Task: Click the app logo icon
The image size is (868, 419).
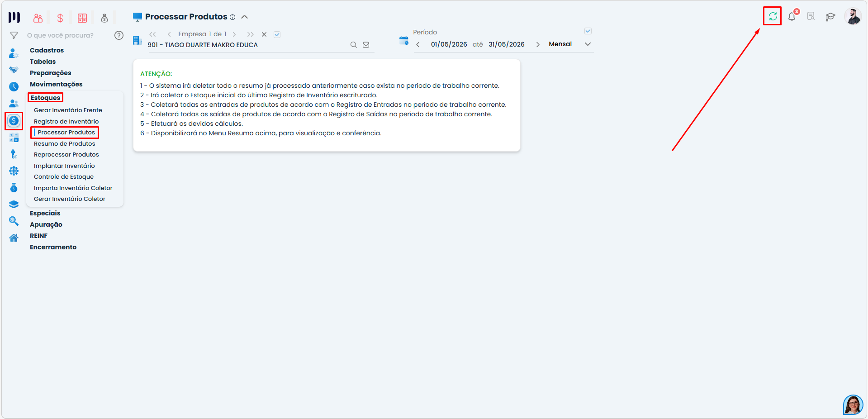Action: click(x=14, y=17)
